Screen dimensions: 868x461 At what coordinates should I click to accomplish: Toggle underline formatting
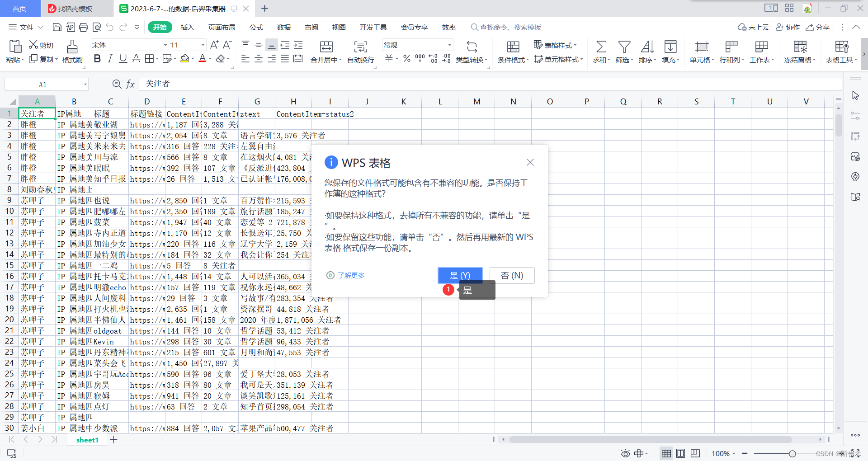pos(122,58)
